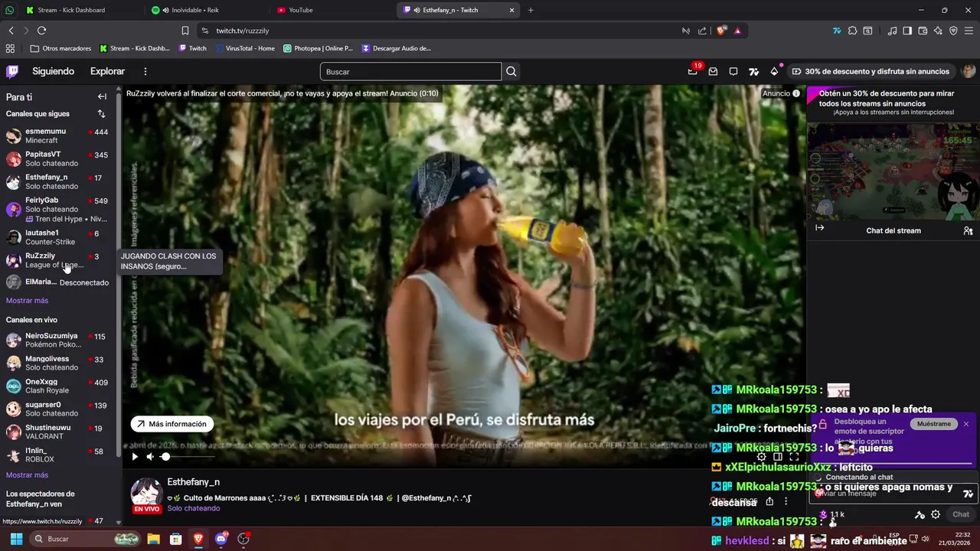Bookmark this page in address bar
Screen dimensions: 980x551
[x=185, y=31]
